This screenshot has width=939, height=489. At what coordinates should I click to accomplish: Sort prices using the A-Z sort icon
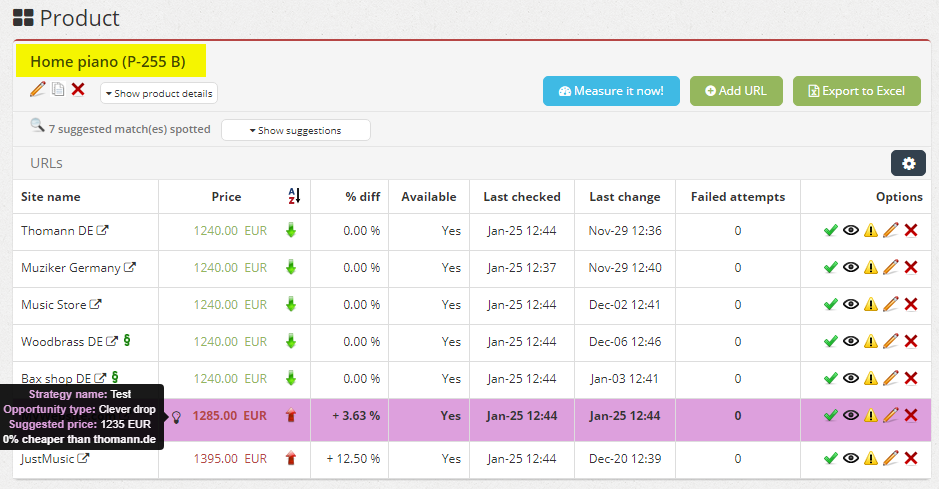click(294, 196)
